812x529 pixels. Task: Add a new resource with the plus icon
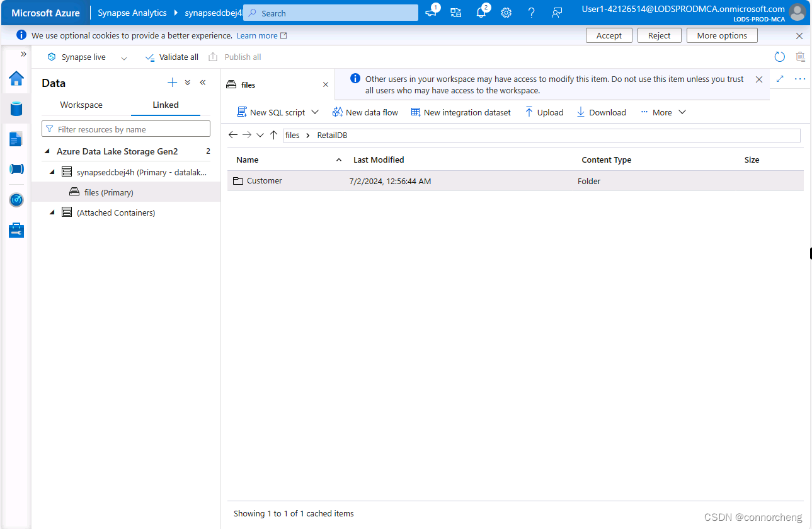coord(172,83)
